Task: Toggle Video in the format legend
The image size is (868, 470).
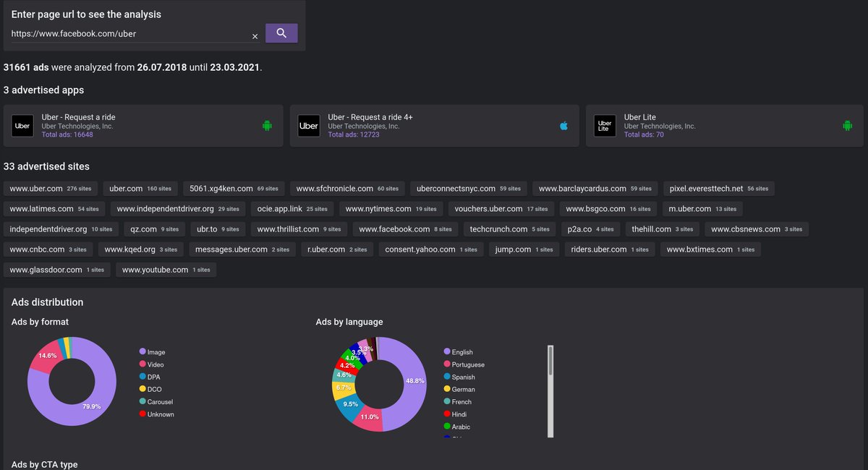Action: pyautogui.click(x=152, y=364)
